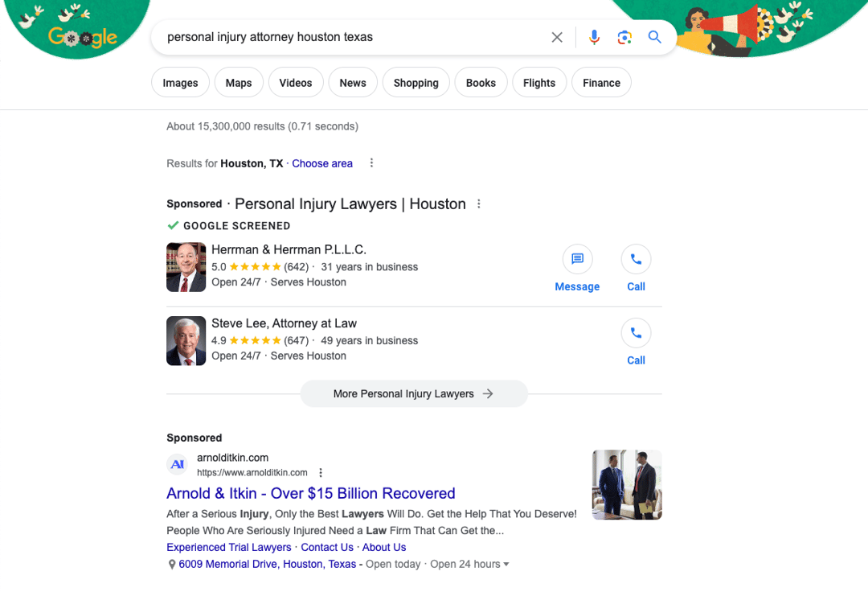
Task: Open Herrman & Herrman profile photo
Action: (186, 267)
